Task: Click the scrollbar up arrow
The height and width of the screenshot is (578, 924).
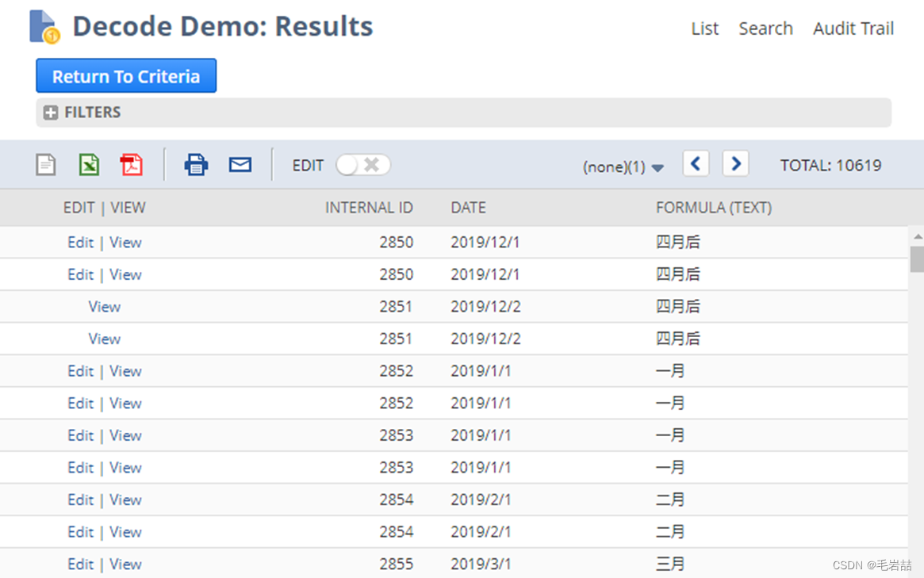Action: click(x=918, y=235)
